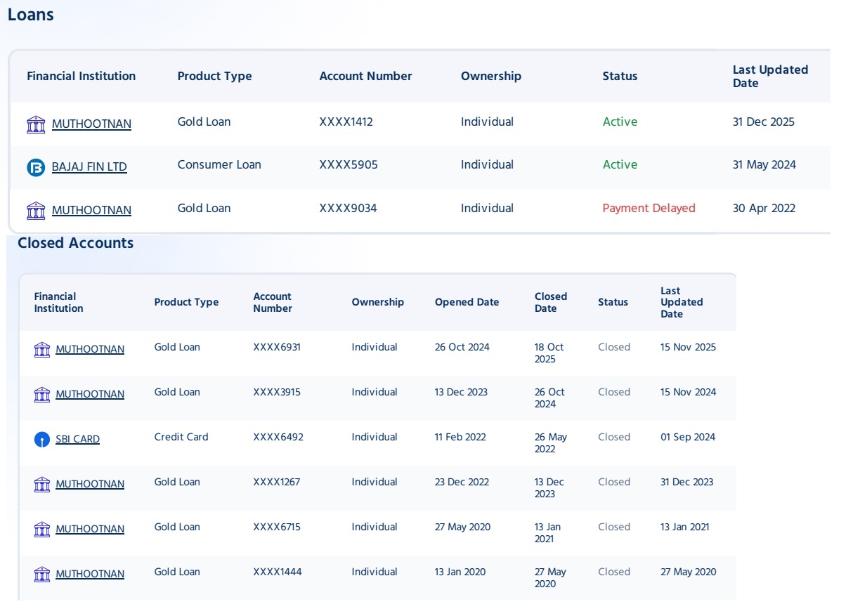Click the Bajaj Fin Ltd logo icon

coord(36,168)
